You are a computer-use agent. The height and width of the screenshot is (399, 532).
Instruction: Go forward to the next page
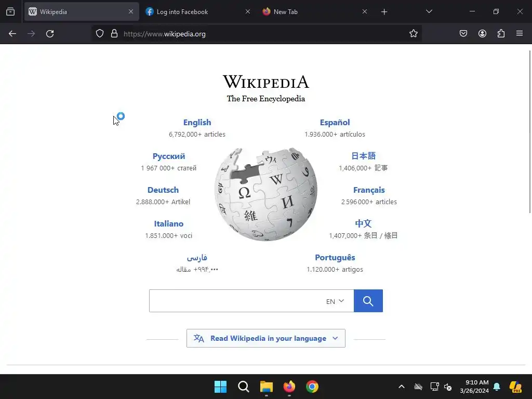31,34
